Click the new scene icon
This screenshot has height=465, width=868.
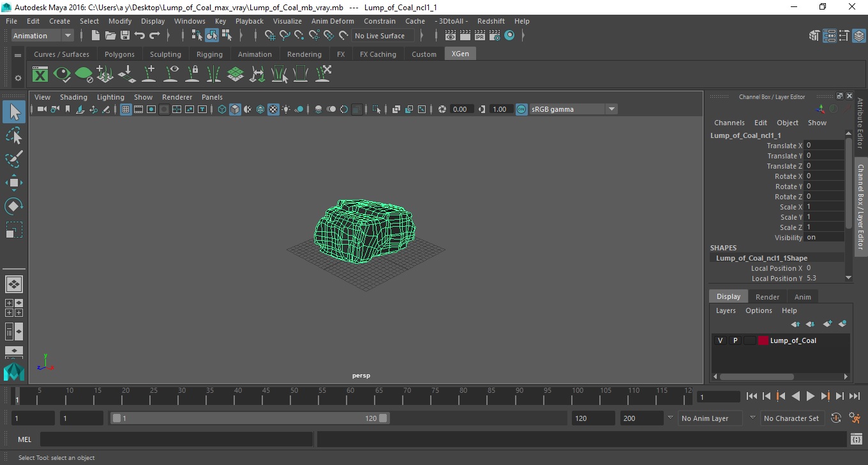96,36
